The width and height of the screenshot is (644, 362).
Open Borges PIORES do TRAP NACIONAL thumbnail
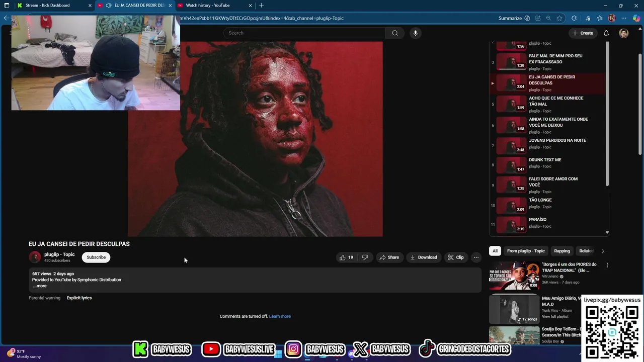click(514, 276)
